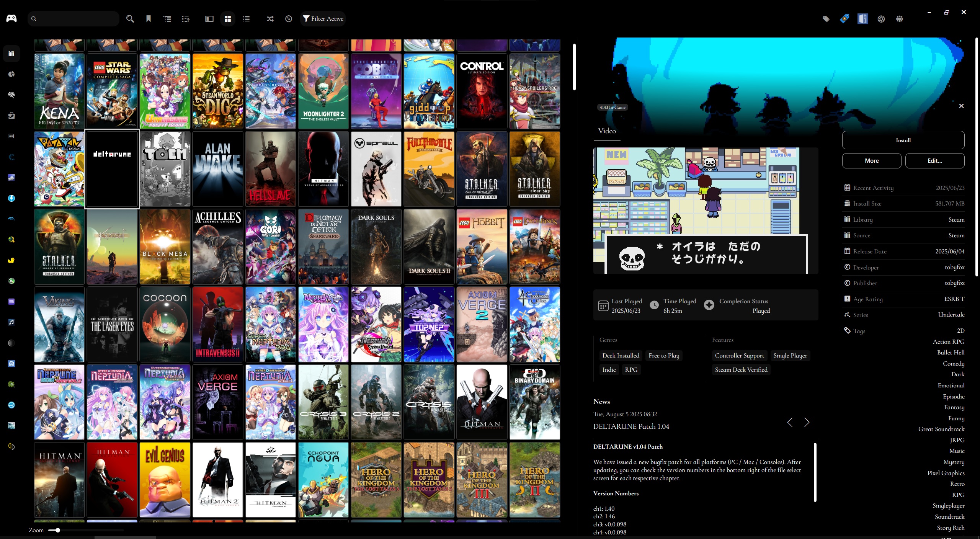Image resolution: width=980 pixels, height=539 pixels.
Task: Click the Bullet Hell tag
Action: coord(951,353)
